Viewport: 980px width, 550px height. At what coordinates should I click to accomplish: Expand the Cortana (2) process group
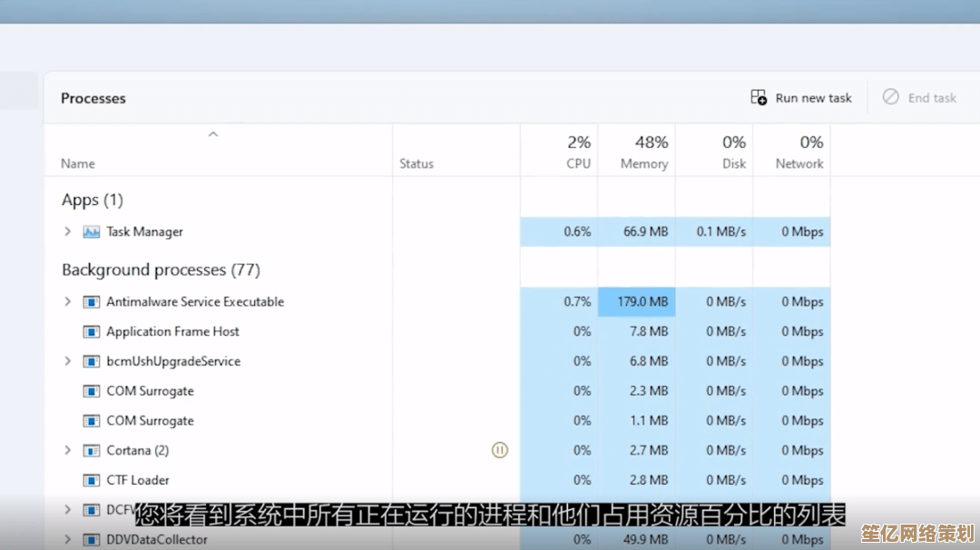coord(67,450)
